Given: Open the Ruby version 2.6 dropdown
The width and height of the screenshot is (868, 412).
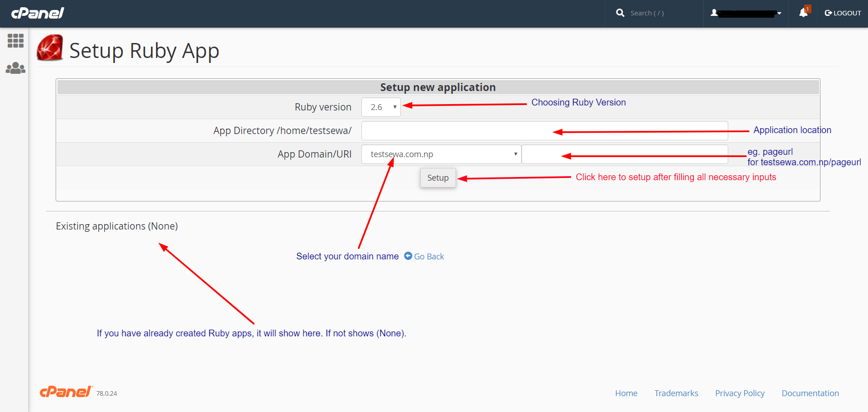Looking at the screenshot, I should [x=381, y=107].
